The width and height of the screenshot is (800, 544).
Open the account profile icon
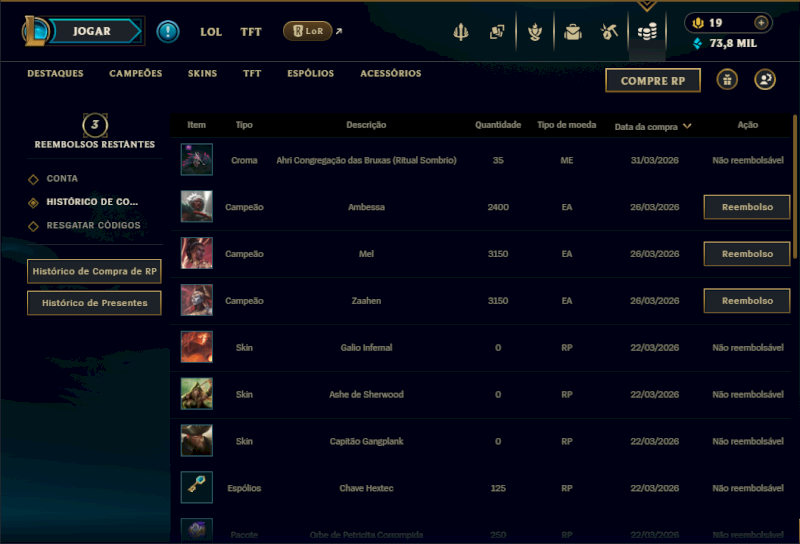765,80
